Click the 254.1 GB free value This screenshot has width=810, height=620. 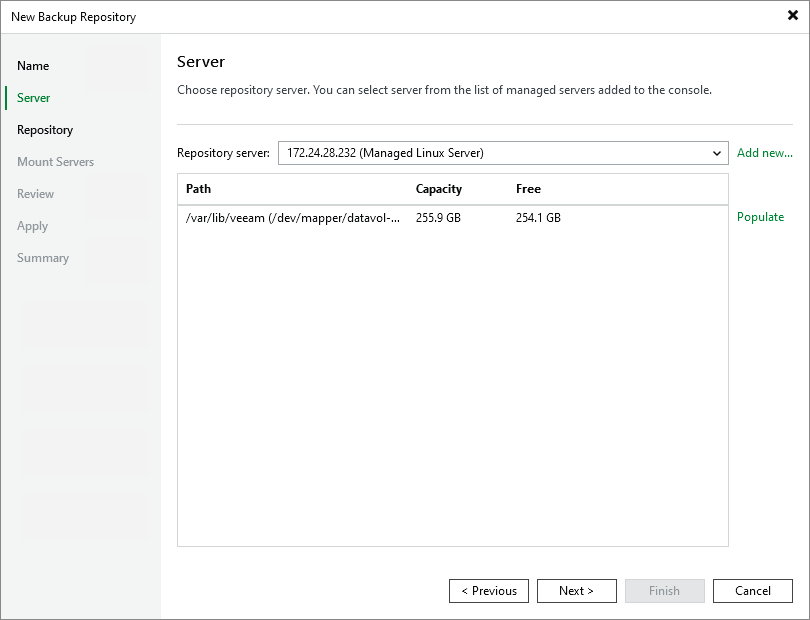(538, 218)
